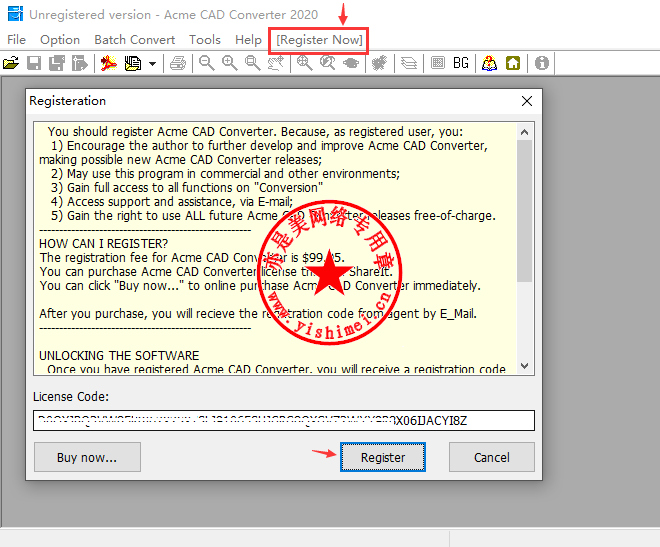Image resolution: width=660 pixels, height=547 pixels.
Task: Click the Acme CAD Converter title bar icon
Action: [x=15, y=14]
